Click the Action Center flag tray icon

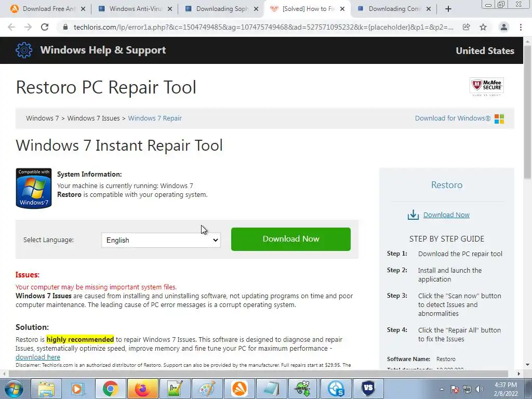coord(455,389)
